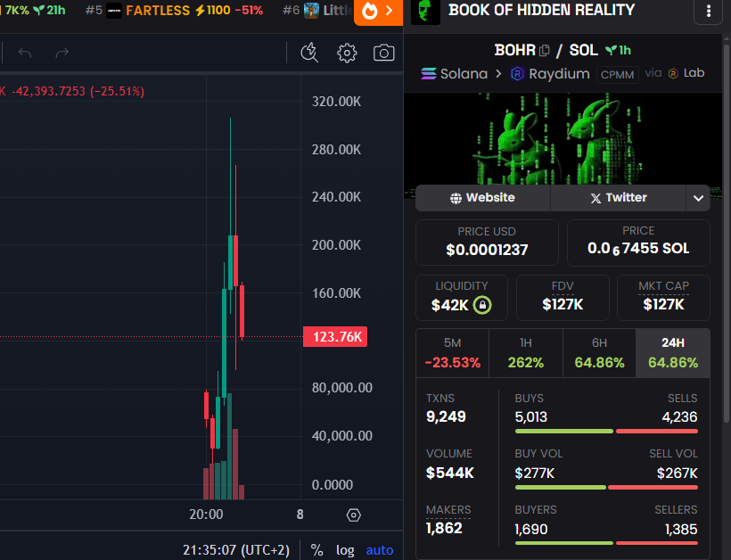Click the chart clock 21:35:07 (UTC+2)
Viewport: 731px width, 560px height.
236,550
